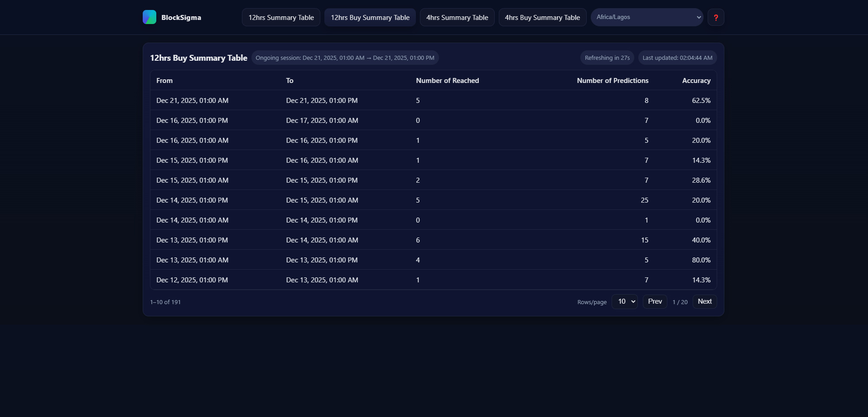
Task: Click the 15 predictions value
Action: pos(645,240)
